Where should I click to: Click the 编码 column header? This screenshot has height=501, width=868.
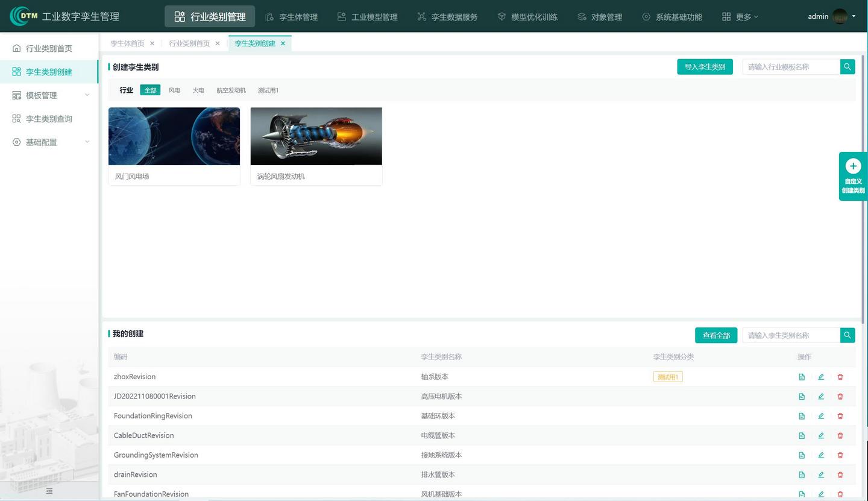[x=121, y=357]
